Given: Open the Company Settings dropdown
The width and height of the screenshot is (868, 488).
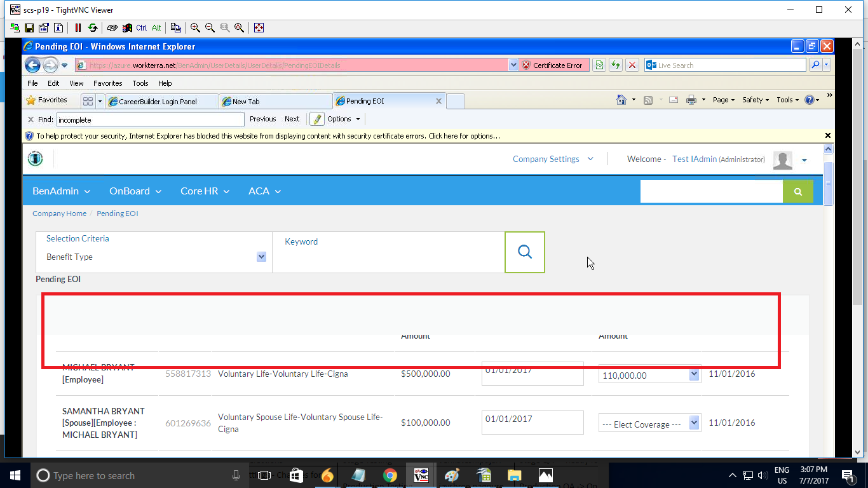Looking at the screenshot, I should pos(553,159).
